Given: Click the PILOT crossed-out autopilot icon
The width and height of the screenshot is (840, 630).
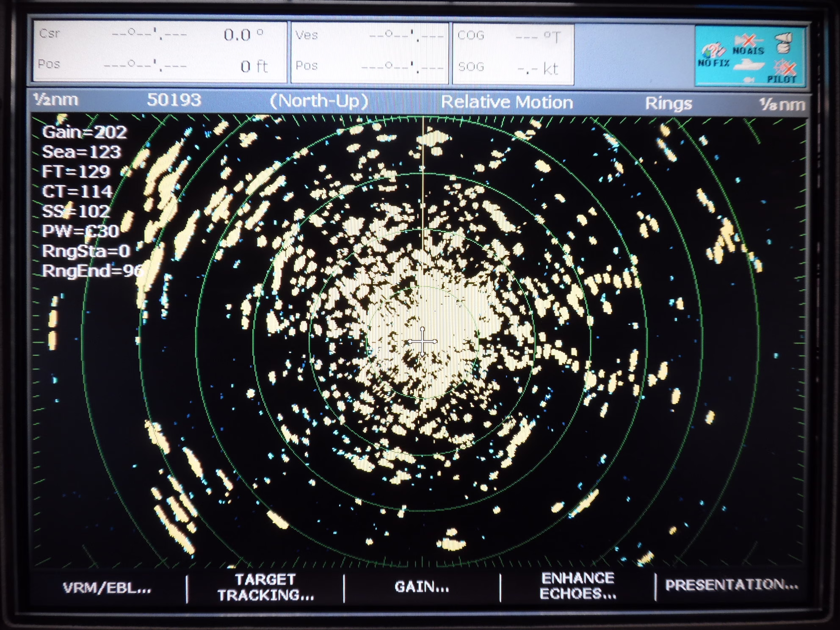Looking at the screenshot, I should pyautogui.click(x=782, y=71).
